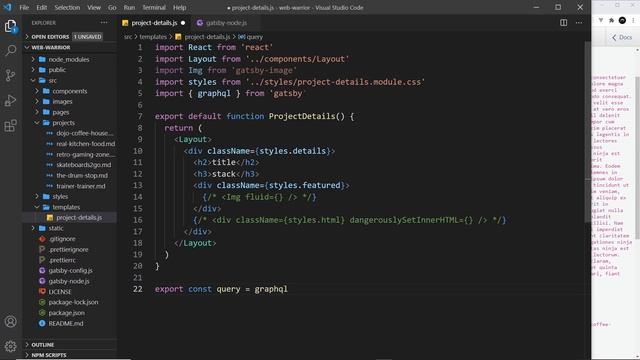Open the File menu
The height and width of the screenshot is (360, 640).
click(24, 7)
